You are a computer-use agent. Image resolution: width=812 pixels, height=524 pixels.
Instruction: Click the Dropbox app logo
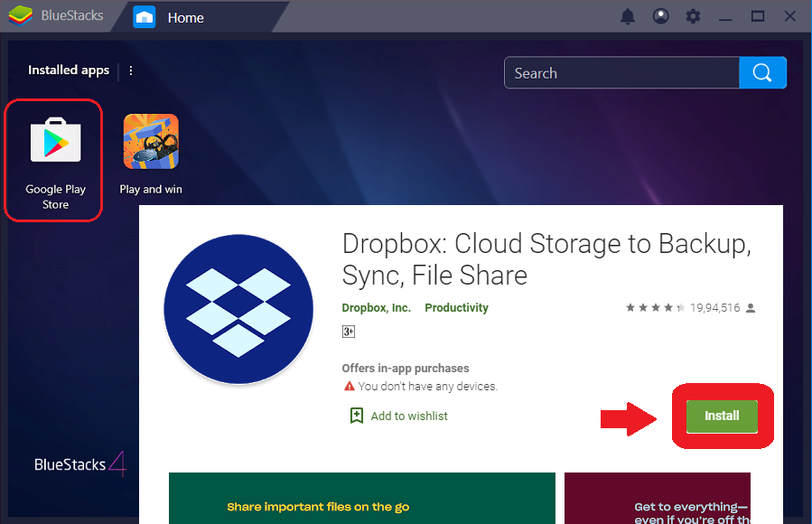tap(238, 309)
